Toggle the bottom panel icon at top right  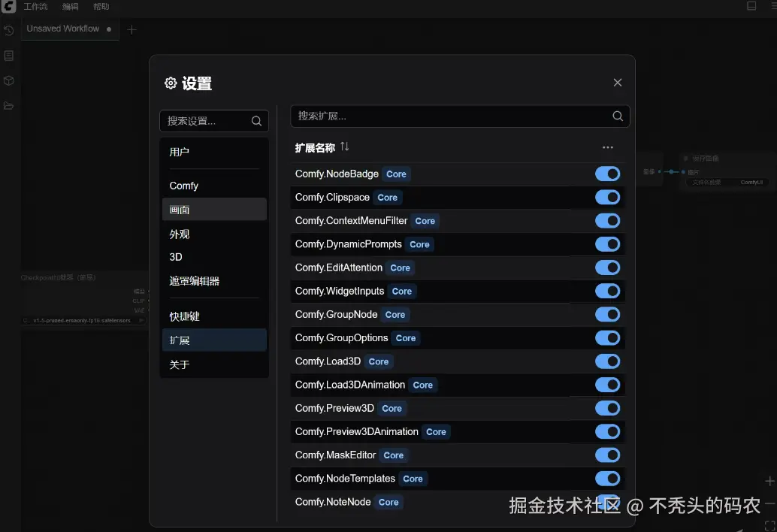coord(751,6)
